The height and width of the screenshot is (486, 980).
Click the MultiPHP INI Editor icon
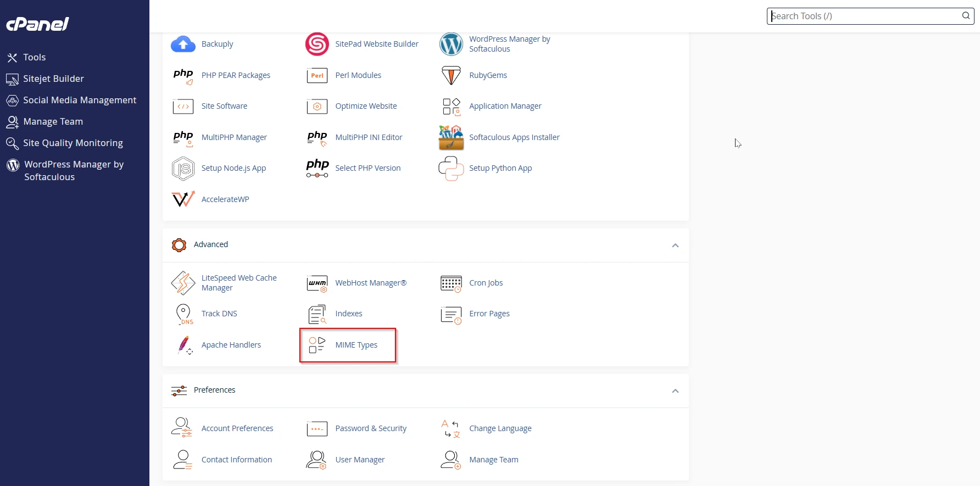click(x=317, y=137)
